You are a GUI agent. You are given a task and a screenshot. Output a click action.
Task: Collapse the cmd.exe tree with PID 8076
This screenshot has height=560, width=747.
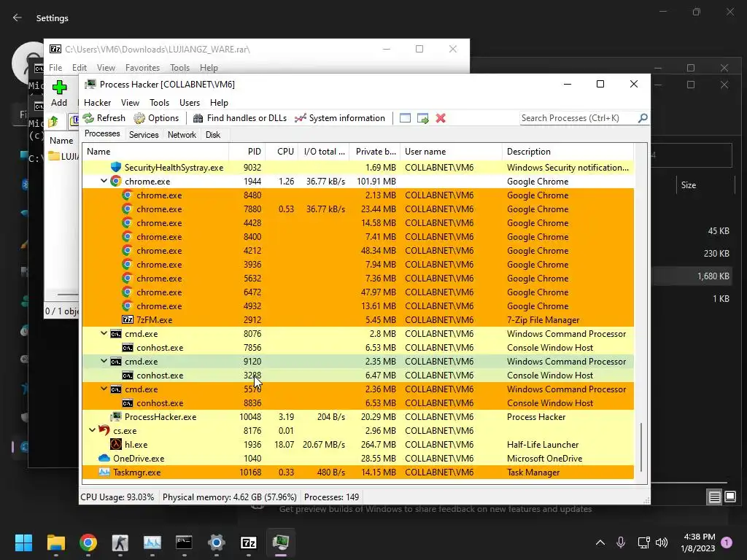(104, 333)
